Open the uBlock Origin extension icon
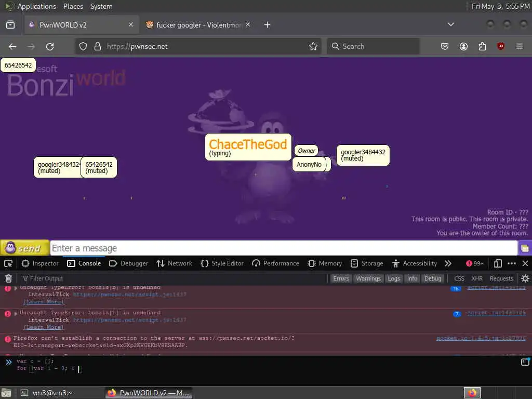The width and height of the screenshot is (532, 399). pos(500,46)
